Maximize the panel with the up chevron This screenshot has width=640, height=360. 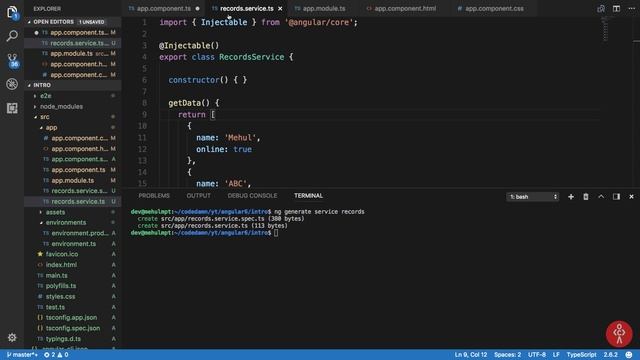pyautogui.click(x=601, y=197)
